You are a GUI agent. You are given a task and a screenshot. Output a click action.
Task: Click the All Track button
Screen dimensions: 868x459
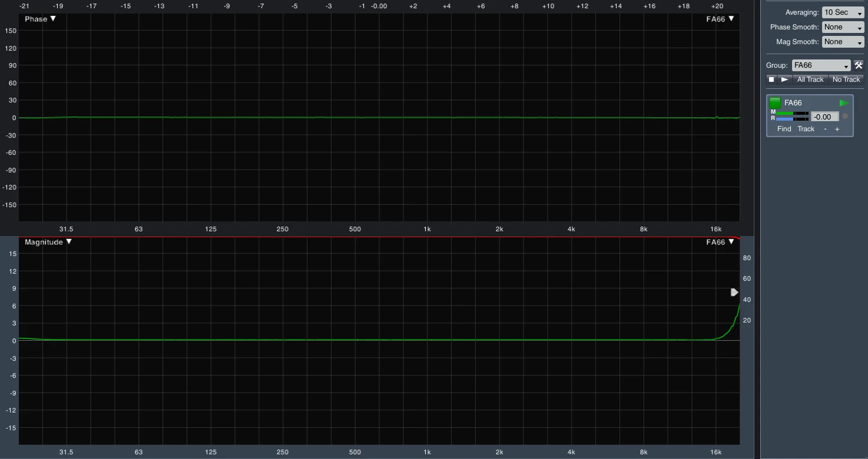810,79
